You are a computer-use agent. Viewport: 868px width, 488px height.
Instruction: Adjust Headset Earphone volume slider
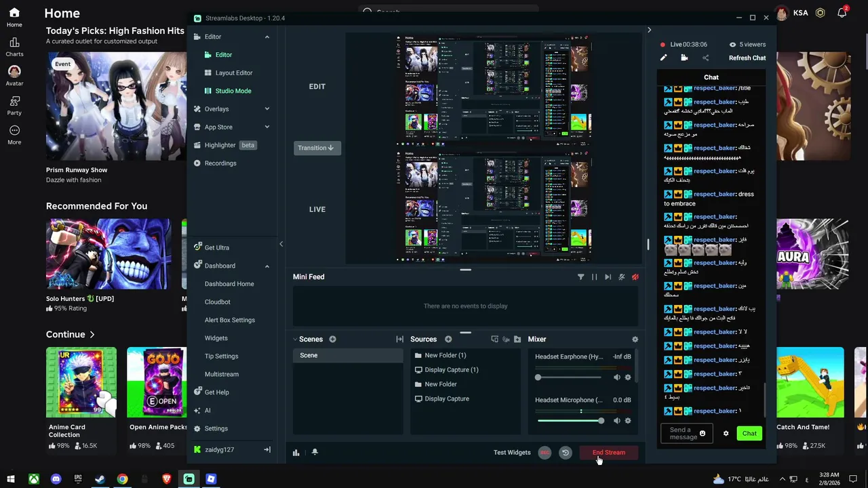click(x=568, y=378)
